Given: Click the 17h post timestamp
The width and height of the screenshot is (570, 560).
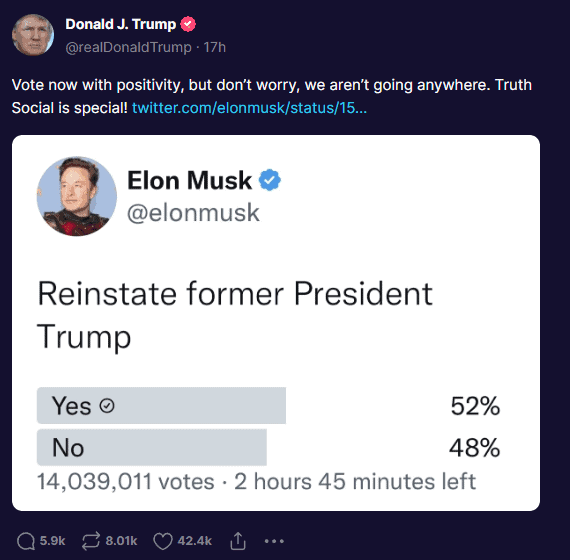Looking at the screenshot, I should pyautogui.click(x=214, y=47).
